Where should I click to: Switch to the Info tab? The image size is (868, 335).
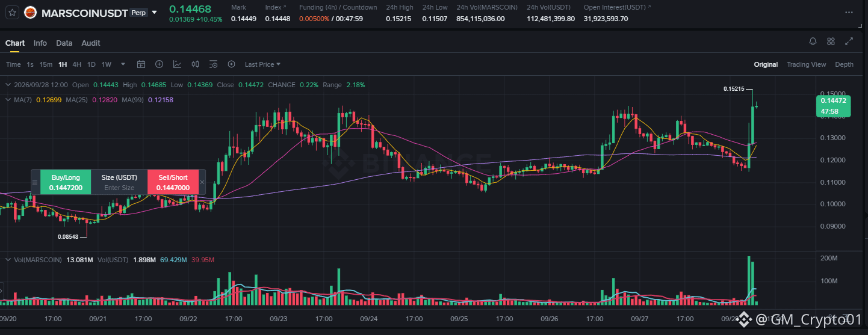point(40,43)
